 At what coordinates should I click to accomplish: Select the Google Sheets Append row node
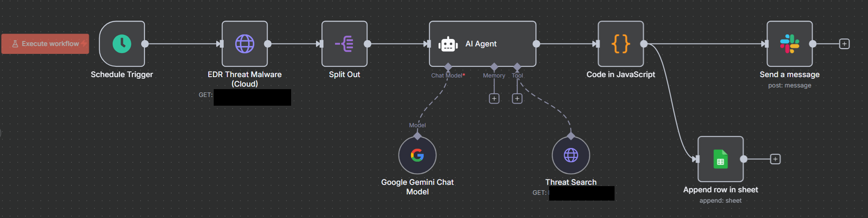coord(720,159)
